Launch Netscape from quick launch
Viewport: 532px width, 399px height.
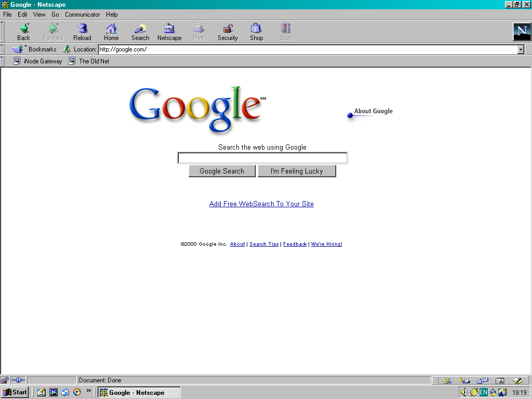coord(54,392)
